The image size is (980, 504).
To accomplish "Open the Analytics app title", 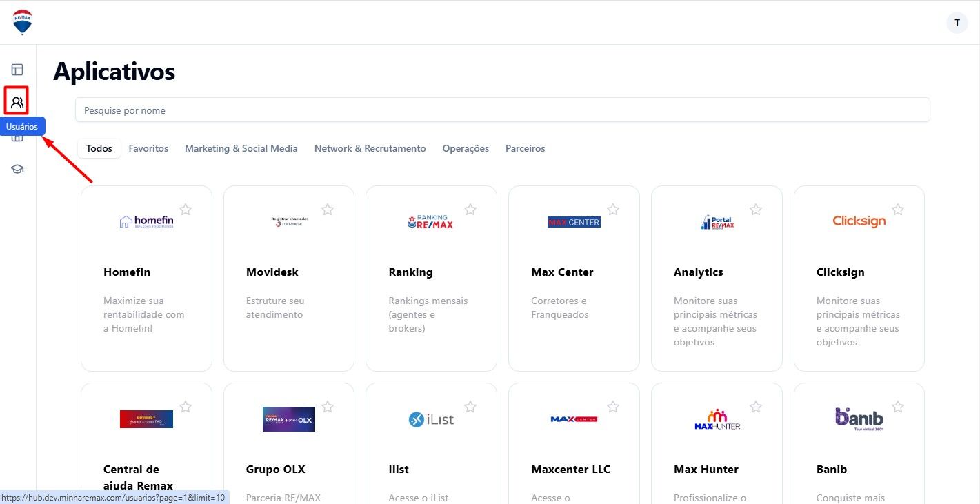I will pos(699,272).
